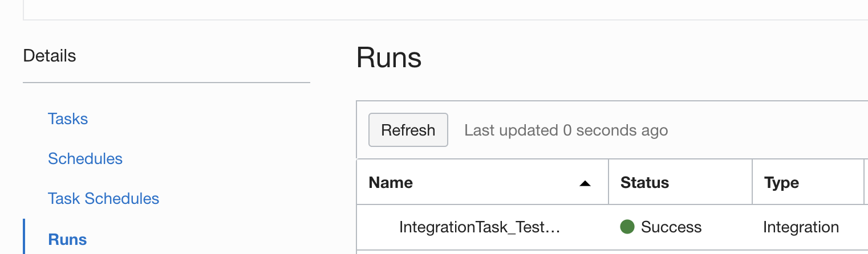Open Task Schedules in the sidebar
The height and width of the screenshot is (254, 868).
pyautogui.click(x=103, y=198)
